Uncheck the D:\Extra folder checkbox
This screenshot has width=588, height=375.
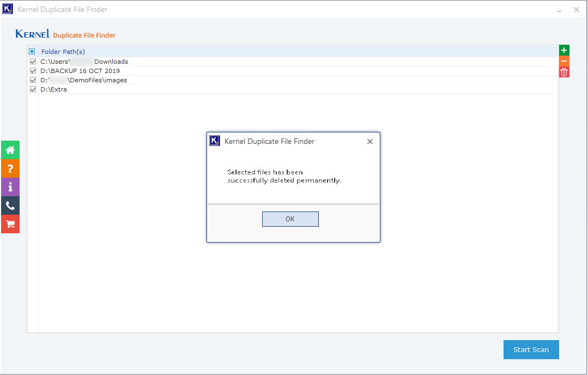(x=33, y=89)
